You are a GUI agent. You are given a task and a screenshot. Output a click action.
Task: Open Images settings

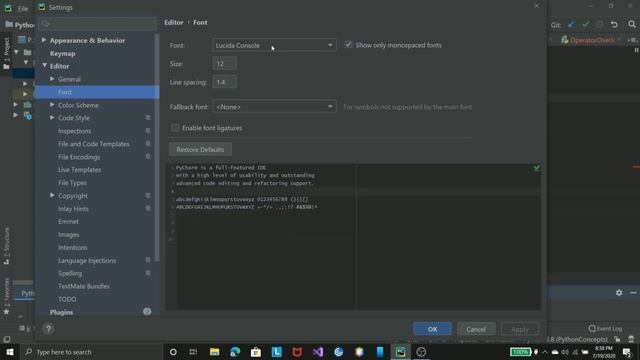click(x=69, y=235)
